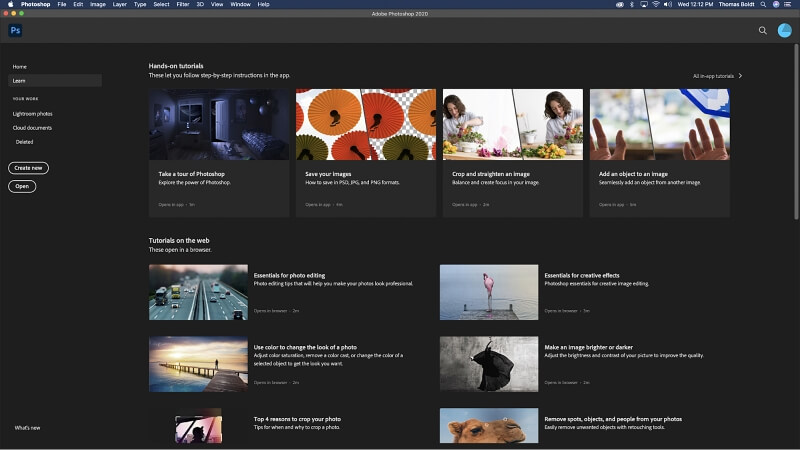Open All in-app tutorials link
The image size is (800, 450).
coord(713,76)
